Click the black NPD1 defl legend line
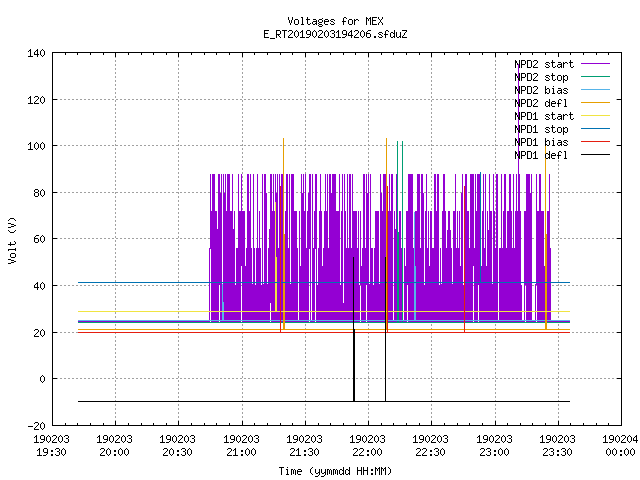This screenshot has width=640, height=480. tap(595, 155)
